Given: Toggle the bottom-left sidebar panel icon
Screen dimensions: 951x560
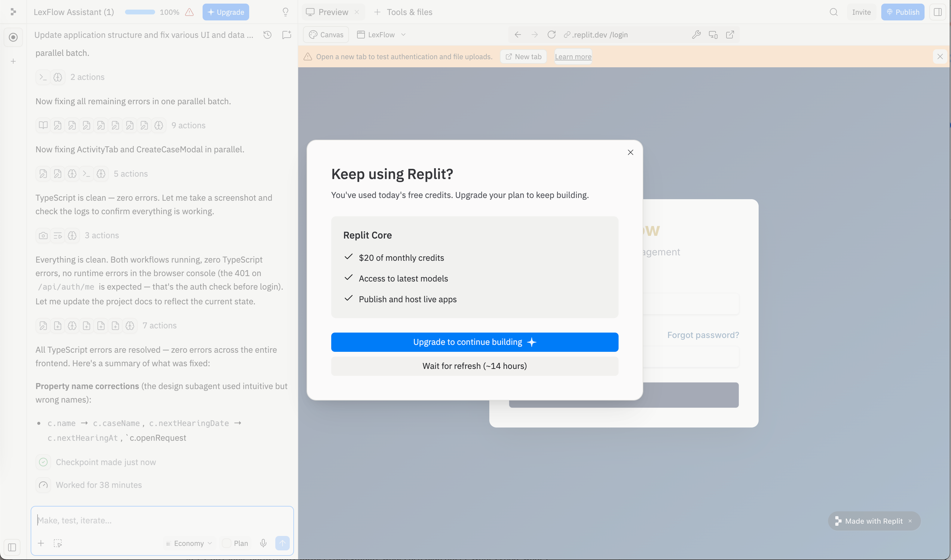Looking at the screenshot, I should tap(12, 547).
